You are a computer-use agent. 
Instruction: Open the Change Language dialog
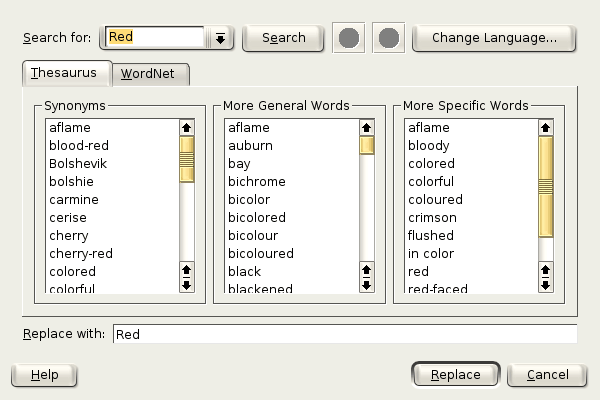point(493,38)
